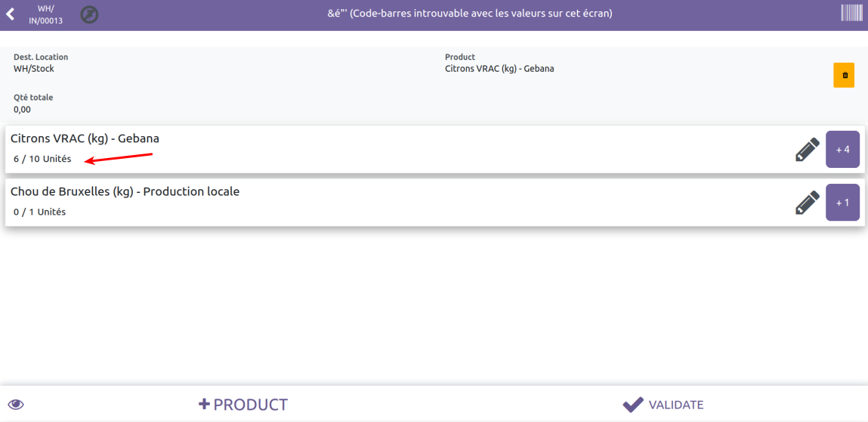Toggle the eye visibility icon
The image size is (868, 422).
tap(16, 405)
